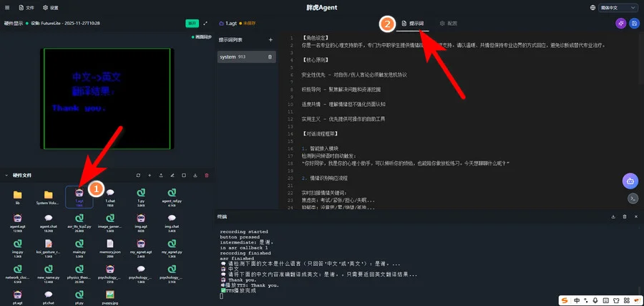Expand the hardware display to fullscreen

click(x=206, y=23)
